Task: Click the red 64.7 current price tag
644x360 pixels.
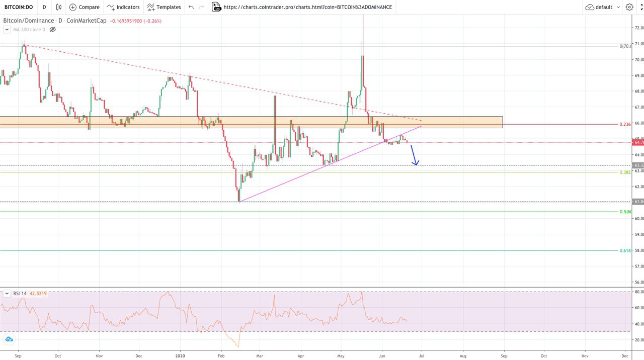Action: point(638,142)
